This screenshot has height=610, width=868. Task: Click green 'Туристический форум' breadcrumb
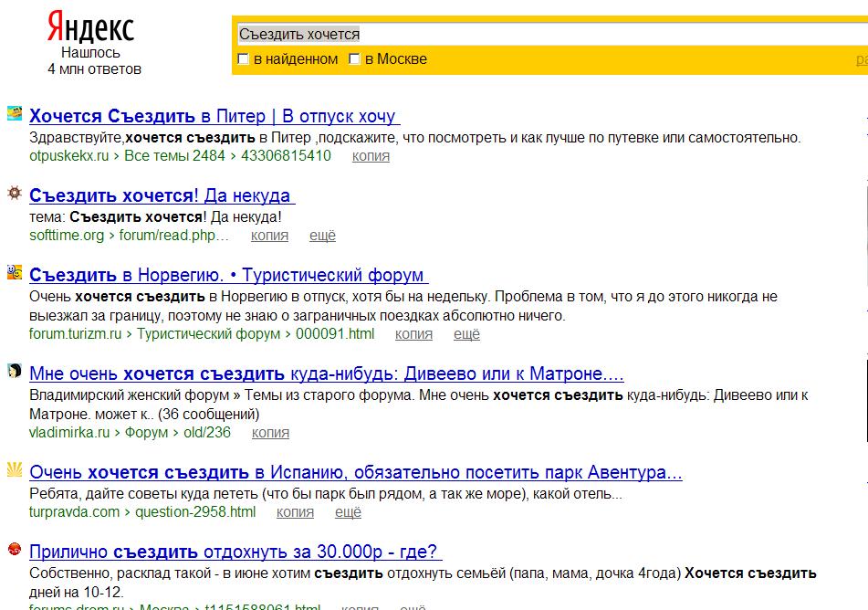[209, 333]
